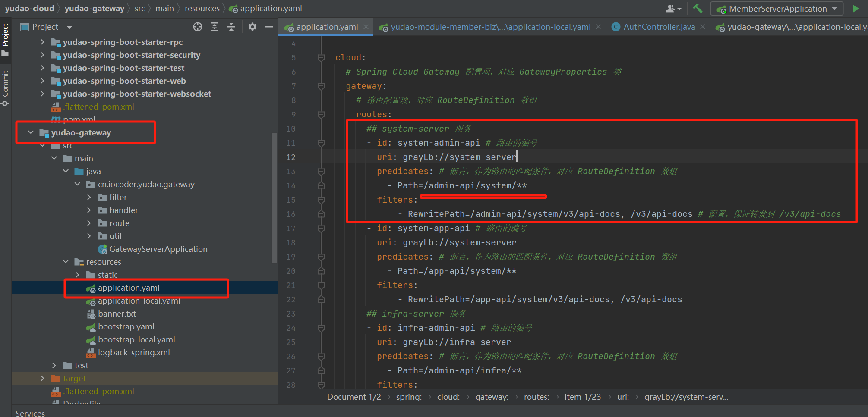The image size is (868, 417).
Task: Click resources in the navigation breadcrumb
Action: (x=202, y=9)
